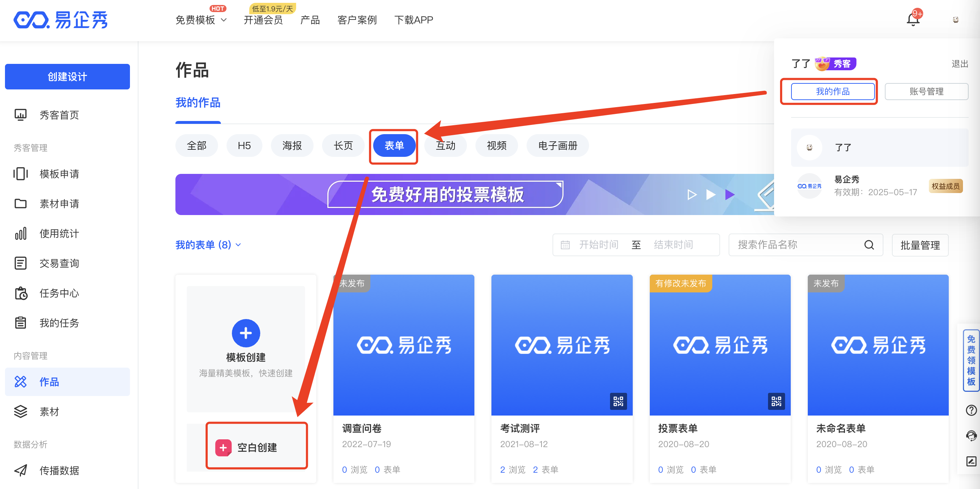Click the 开始时间 date field
This screenshot has height=489, width=980.
coord(598,245)
